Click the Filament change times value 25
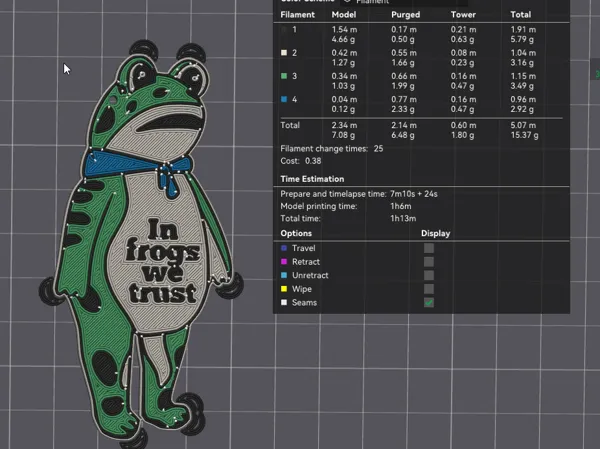 [x=378, y=149]
